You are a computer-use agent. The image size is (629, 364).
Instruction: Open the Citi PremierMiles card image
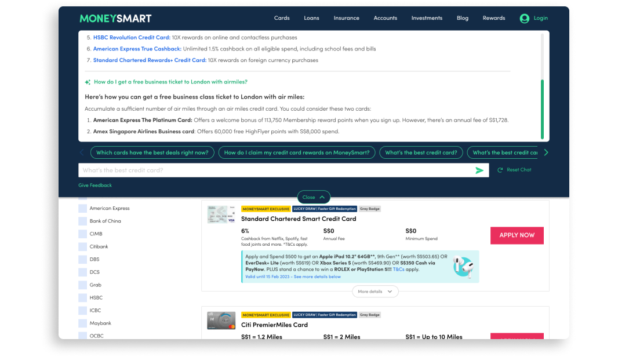coord(221,321)
